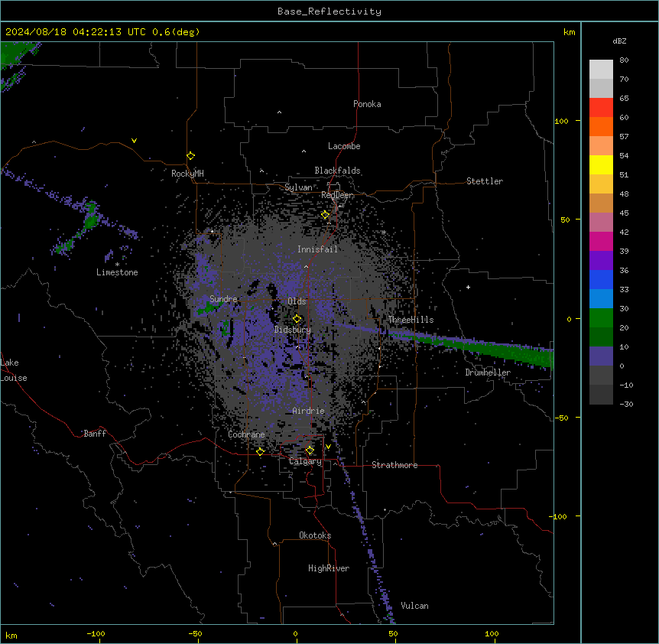
Task: Click the yellow diamond marker below RedDeer
Action: tap(326, 215)
